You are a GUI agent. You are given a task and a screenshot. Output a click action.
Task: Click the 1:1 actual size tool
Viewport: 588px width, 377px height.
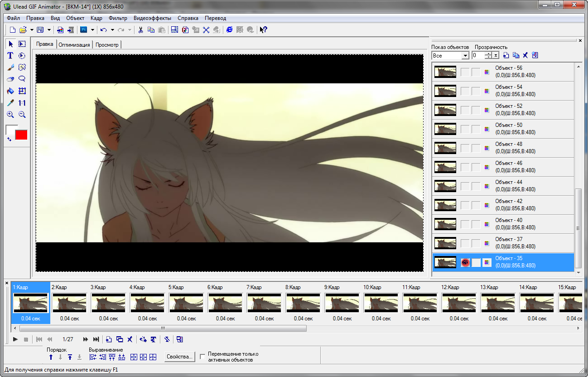pos(22,103)
